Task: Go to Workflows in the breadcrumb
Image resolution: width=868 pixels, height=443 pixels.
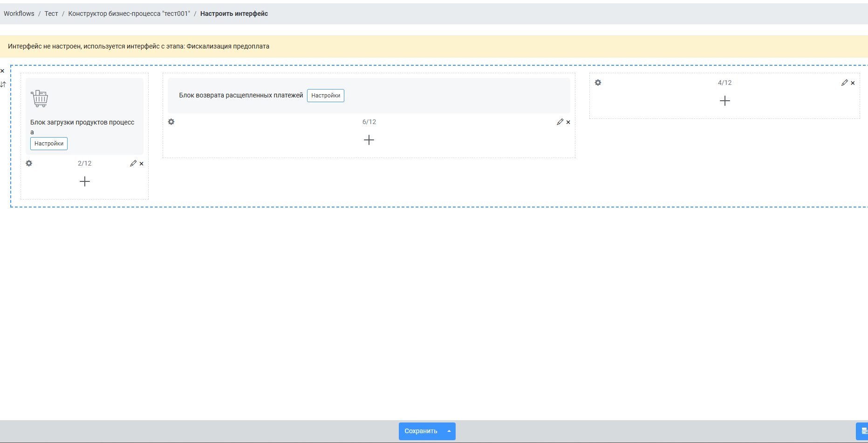Action: (x=19, y=14)
